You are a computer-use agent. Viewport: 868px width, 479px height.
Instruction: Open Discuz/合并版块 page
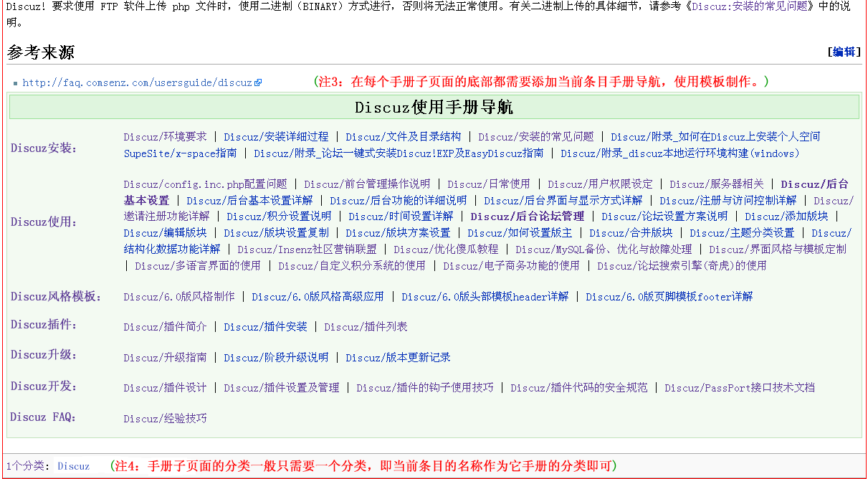click(x=631, y=232)
